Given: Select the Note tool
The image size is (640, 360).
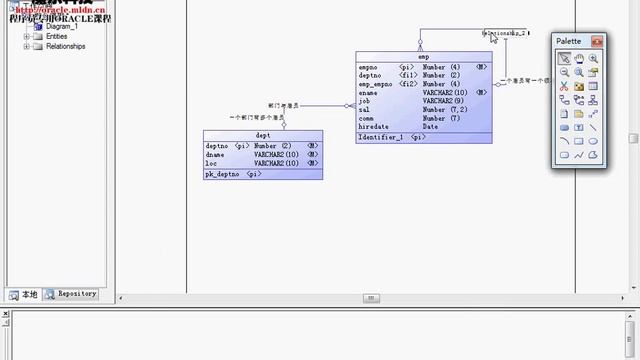Looking at the screenshot, I should [x=579, y=114].
